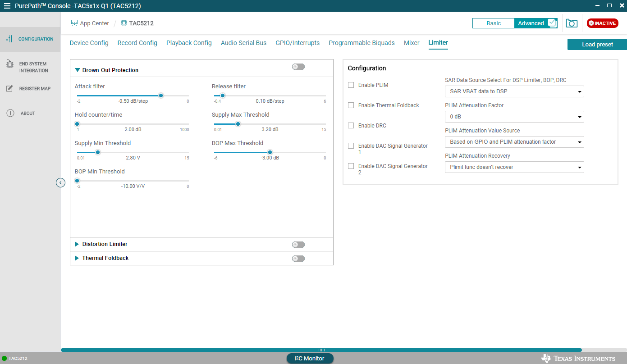Enable the DRC checkbox
627x364 pixels.
[351, 125]
